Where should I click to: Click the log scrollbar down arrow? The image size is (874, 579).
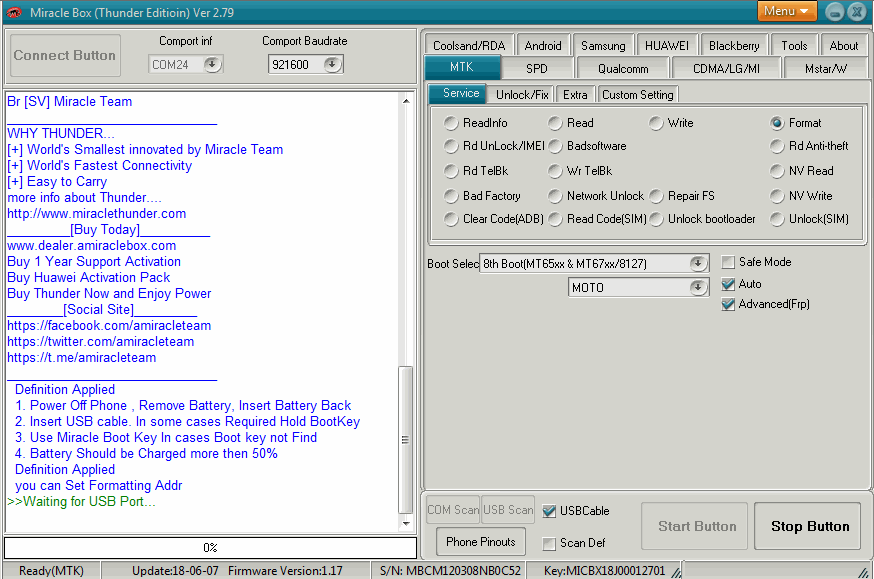[x=406, y=523]
